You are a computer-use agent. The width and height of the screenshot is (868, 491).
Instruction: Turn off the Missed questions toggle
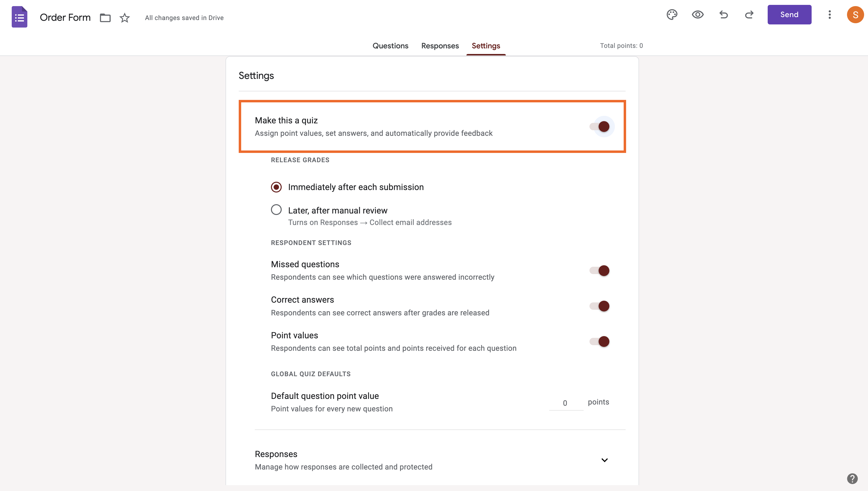click(x=600, y=270)
